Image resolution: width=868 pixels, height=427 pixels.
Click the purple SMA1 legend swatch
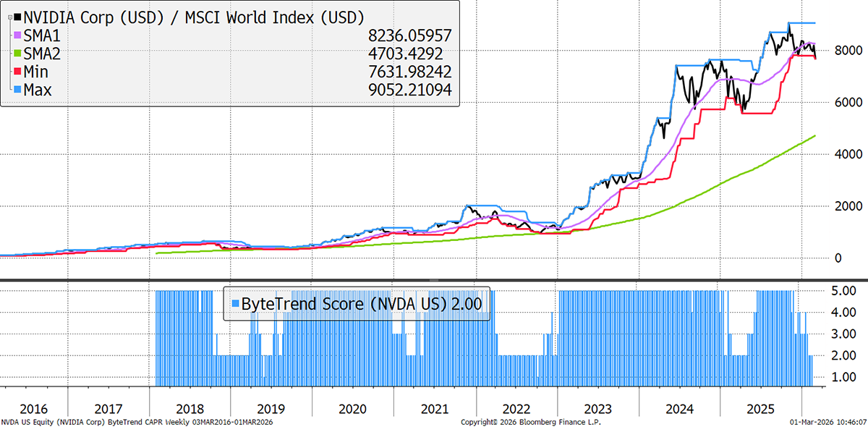(x=17, y=35)
